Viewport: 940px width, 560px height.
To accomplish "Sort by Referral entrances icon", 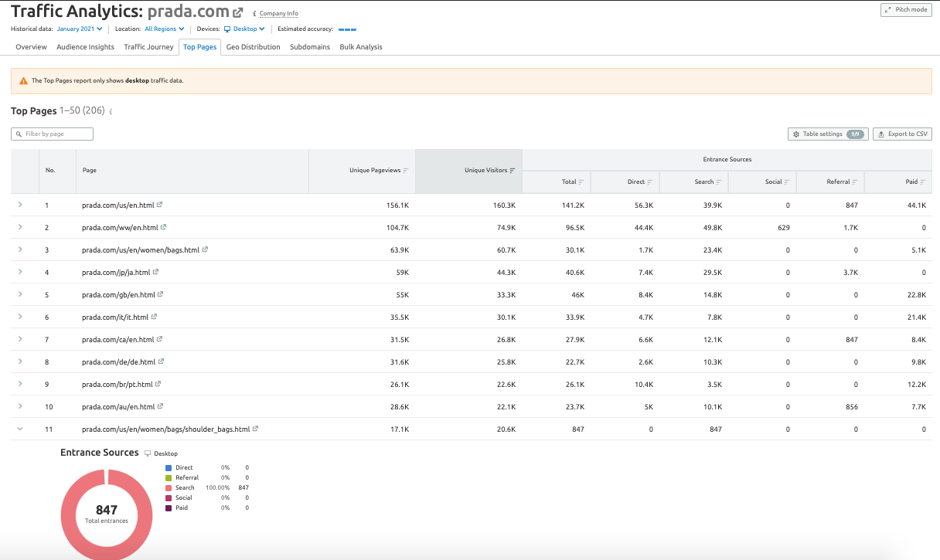I will point(856,182).
